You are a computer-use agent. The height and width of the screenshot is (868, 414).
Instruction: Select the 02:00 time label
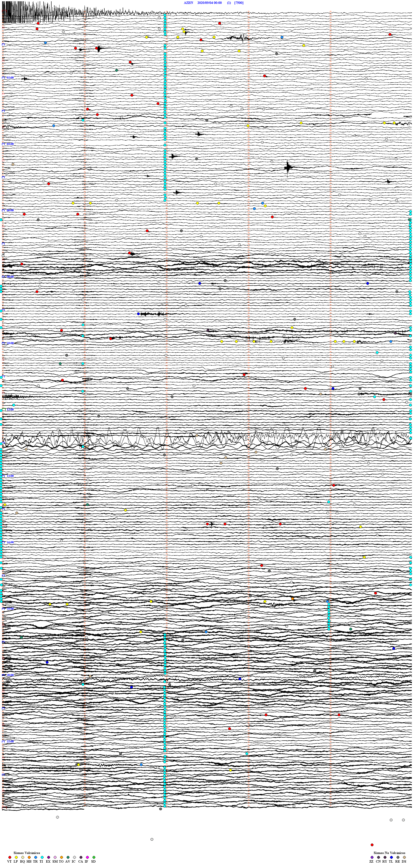pyautogui.click(x=10, y=78)
